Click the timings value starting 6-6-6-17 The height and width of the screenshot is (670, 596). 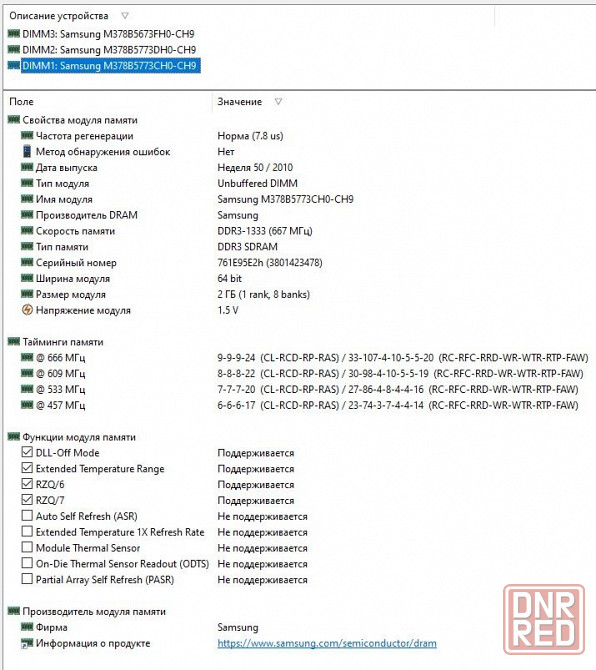coord(397,405)
